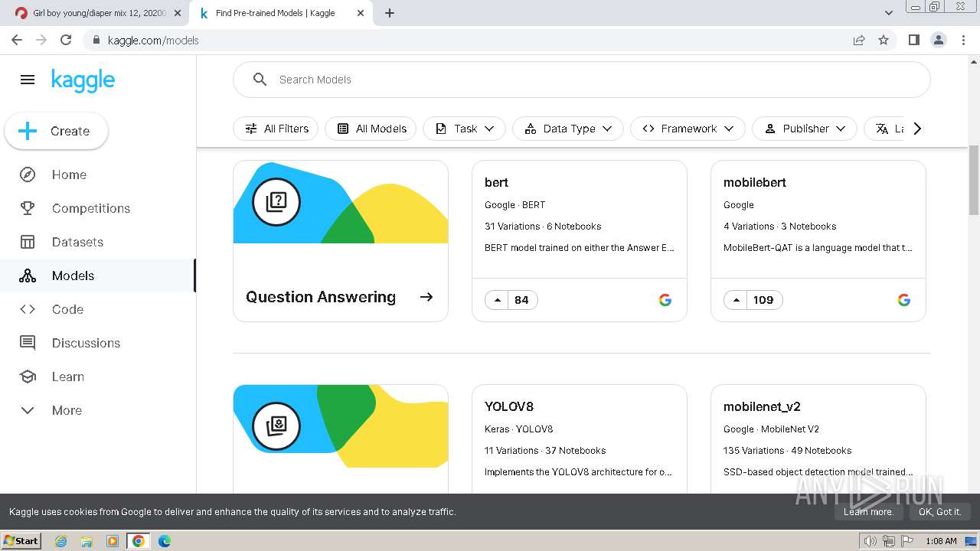980x551 pixels.
Task: Upvote the bert model
Action: point(498,300)
